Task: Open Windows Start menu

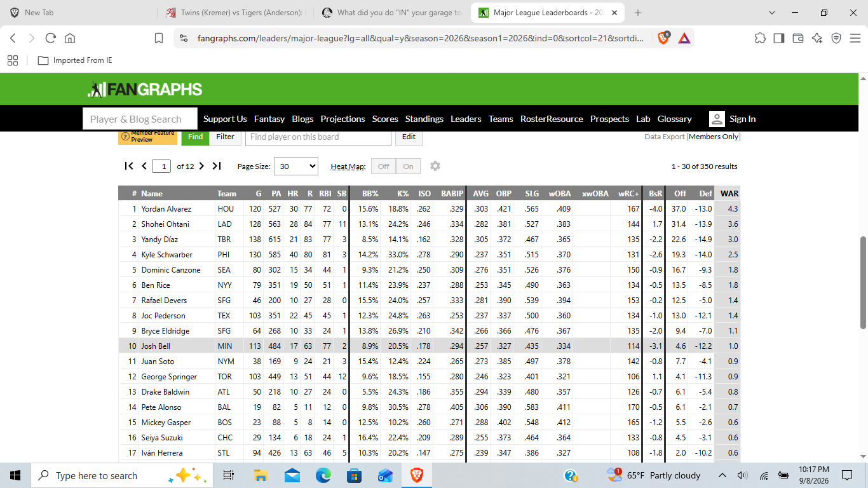Action: coord(15,475)
